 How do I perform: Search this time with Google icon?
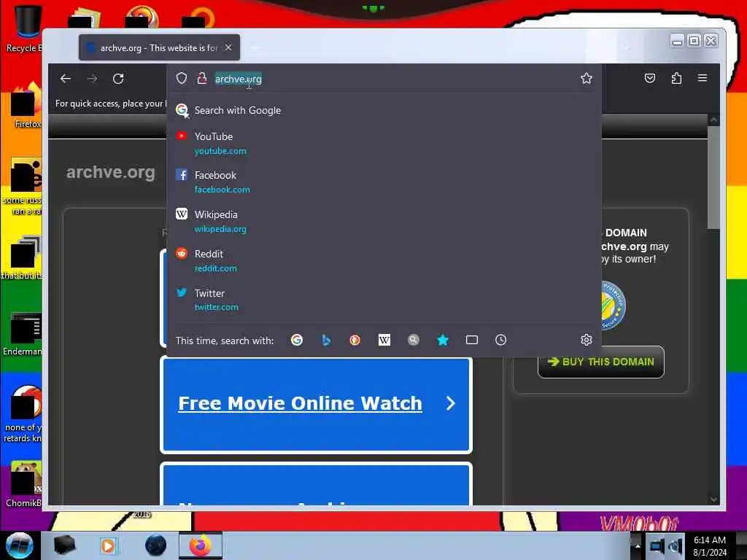[x=297, y=340]
